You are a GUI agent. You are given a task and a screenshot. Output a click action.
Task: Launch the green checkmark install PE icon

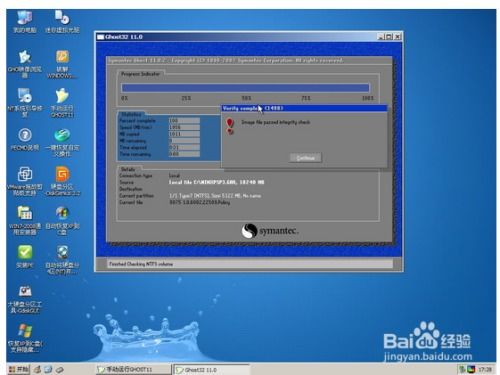pos(25,257)
